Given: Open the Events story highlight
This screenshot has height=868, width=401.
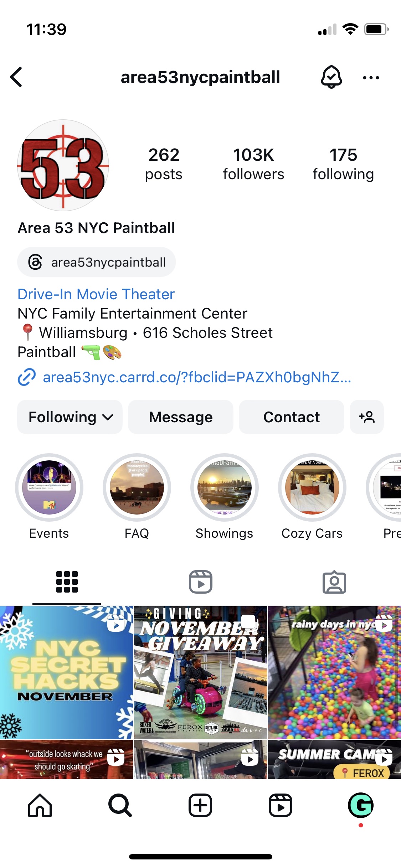Looking at the screenshot, I should coord(49,487).
